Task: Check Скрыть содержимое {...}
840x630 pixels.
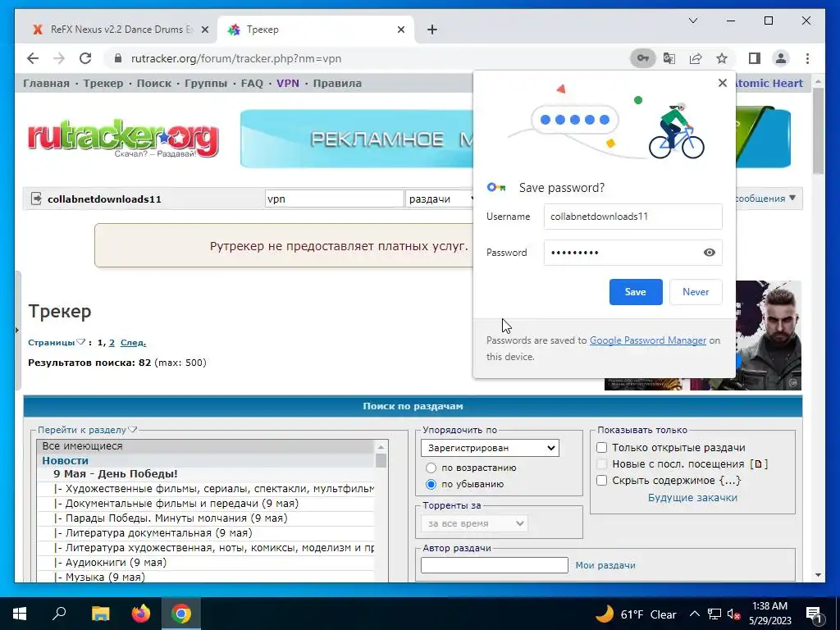Action: click(601, 481)
